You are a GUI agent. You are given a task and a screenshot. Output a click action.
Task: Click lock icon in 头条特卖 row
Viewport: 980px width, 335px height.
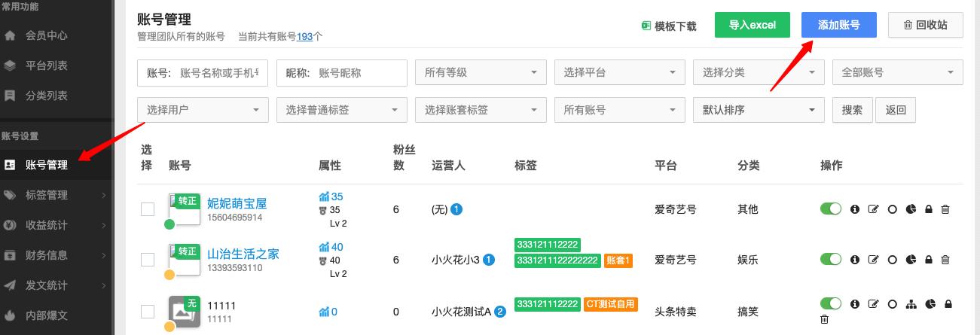948,304
